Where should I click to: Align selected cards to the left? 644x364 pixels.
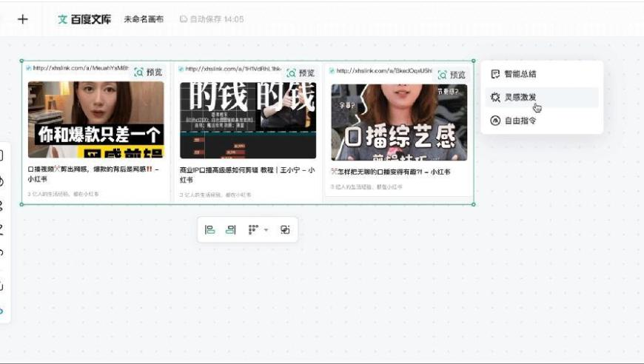click(210, 230)
